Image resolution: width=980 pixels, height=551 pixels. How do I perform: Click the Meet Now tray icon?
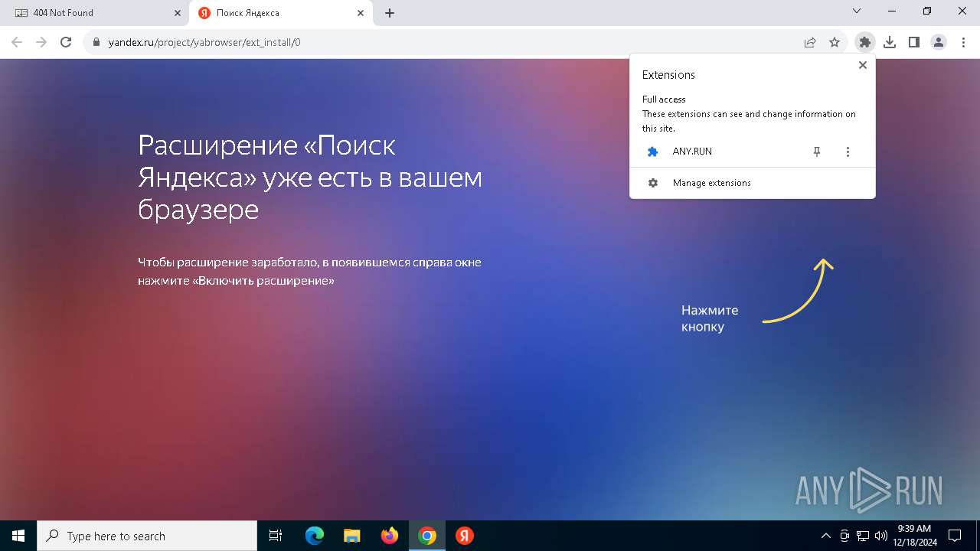pos(844,536)
